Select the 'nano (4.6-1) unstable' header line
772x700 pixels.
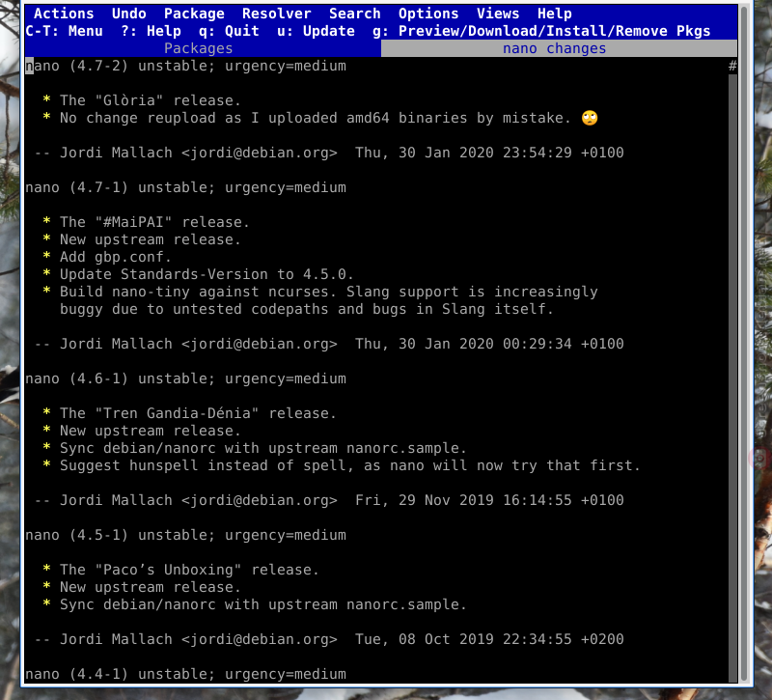(x=185, y=378)
